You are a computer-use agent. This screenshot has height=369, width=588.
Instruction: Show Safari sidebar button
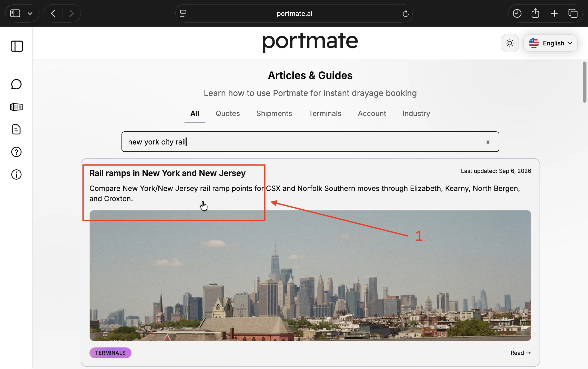(15, 13)
